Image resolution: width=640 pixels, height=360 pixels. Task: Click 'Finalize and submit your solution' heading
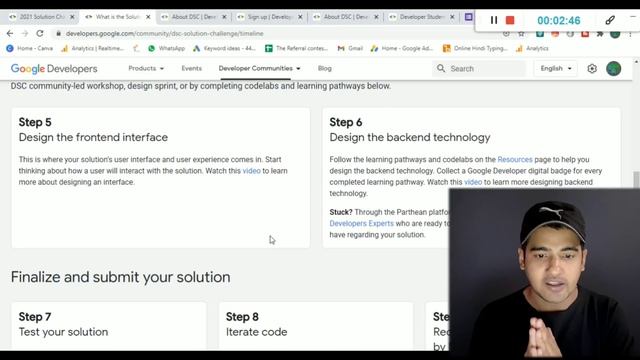click(x=120, y=277)
